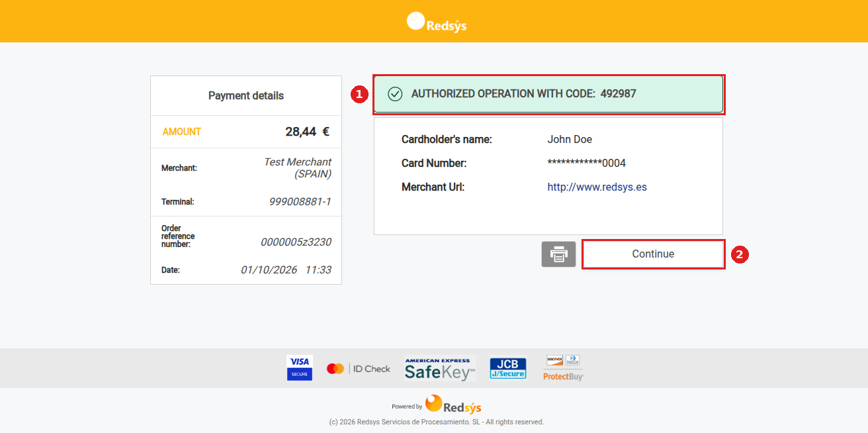Viewport: 868px width, 433px height.
Task: Select the amount value 28,44 €
Action: click(307, 132)
